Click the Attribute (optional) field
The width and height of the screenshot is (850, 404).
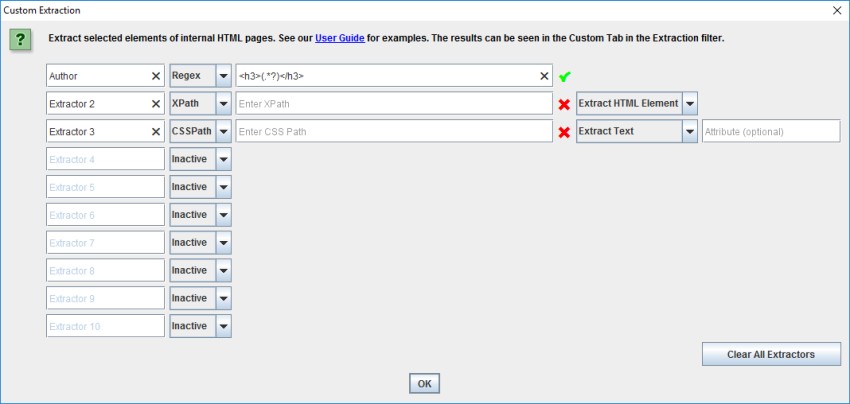point(771,131)
